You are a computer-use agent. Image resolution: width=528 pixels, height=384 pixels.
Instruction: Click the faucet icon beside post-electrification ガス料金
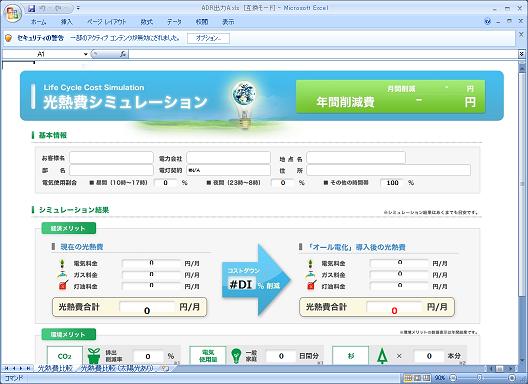tap(310, 275)
